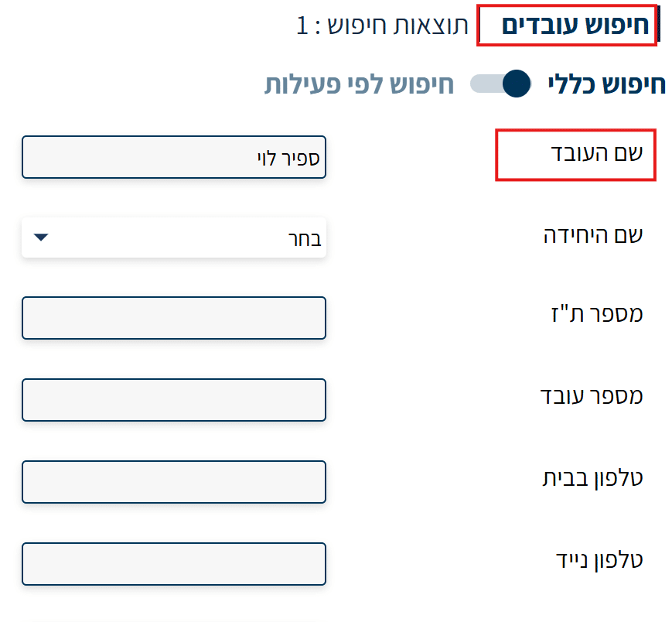Click the dropdown arrow in unit name field
The width and height of the screenshot is (672, 622).
click(x=42, y=238)
